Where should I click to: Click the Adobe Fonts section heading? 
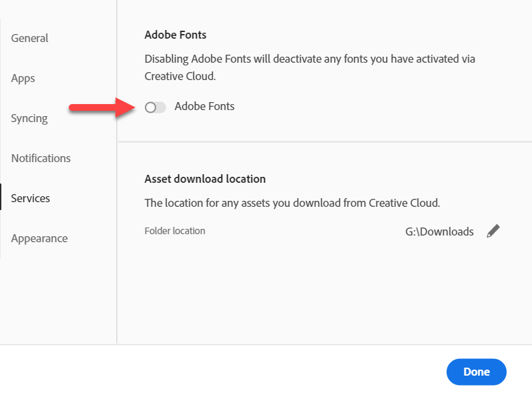tap(176, 35)
